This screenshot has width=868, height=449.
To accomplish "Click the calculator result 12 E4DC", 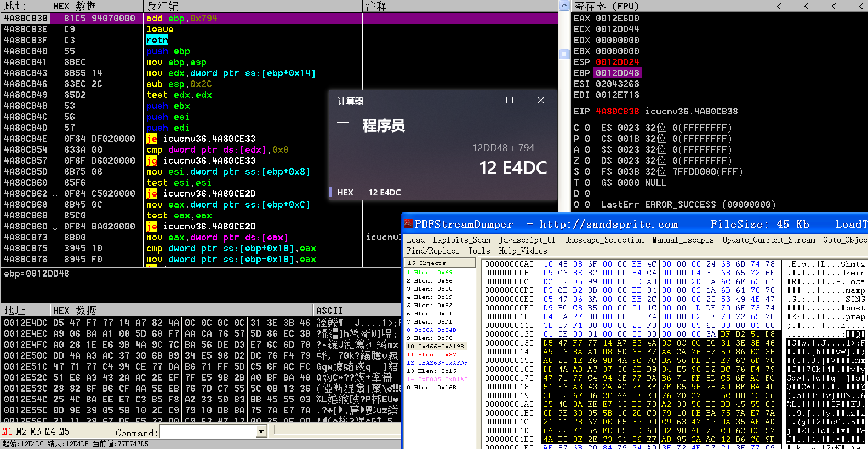I will 513,168.
